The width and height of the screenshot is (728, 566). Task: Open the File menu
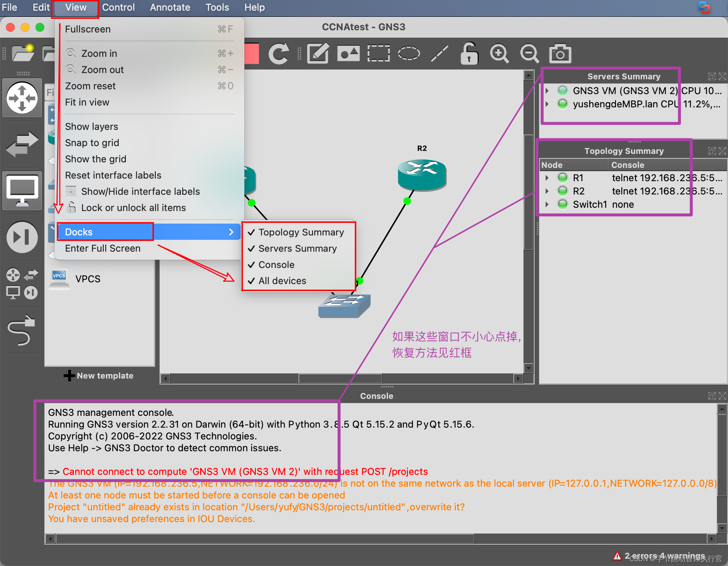(10, 7)
